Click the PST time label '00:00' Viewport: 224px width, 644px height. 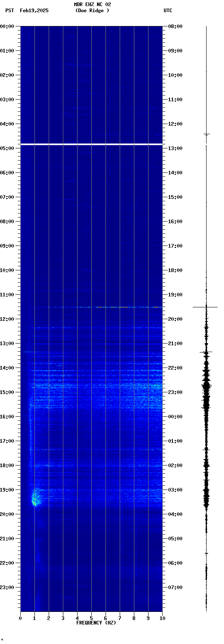coord(7,26)
